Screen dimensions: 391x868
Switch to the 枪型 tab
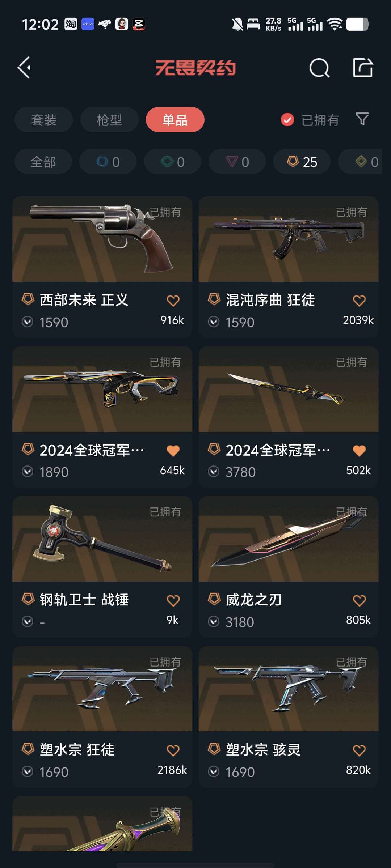tap(109, 120)
